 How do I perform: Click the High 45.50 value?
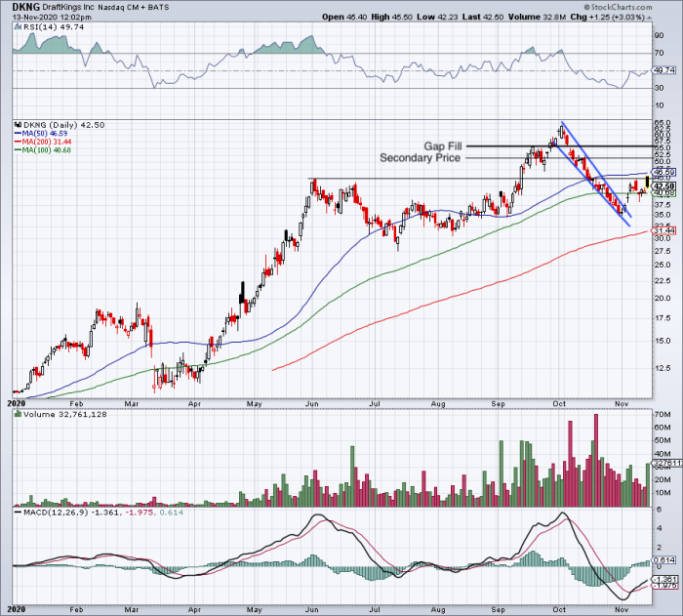click(x=391, y=17)
